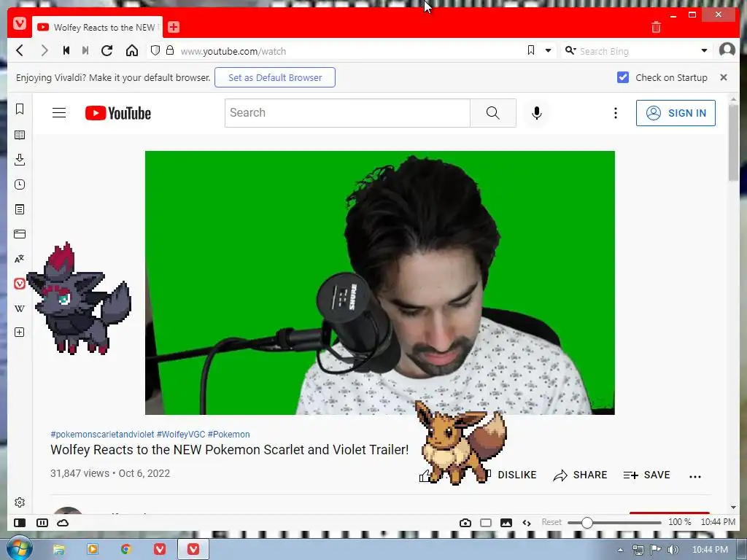Screen dimensions: 747x560
Task: Click the page vertical scrollbar
Action: [x=734, y=143]
